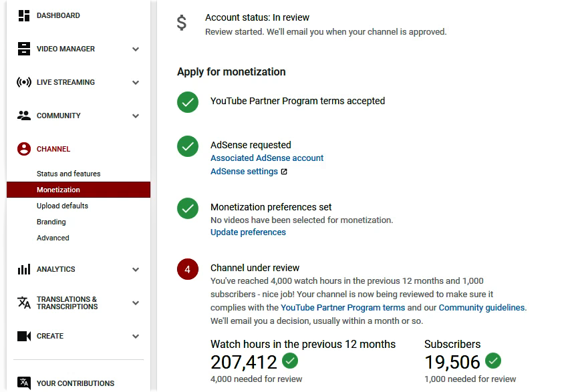Click the Translations & Transcriptions icon
Screen dimensions: 566x392
pos(24,303)
